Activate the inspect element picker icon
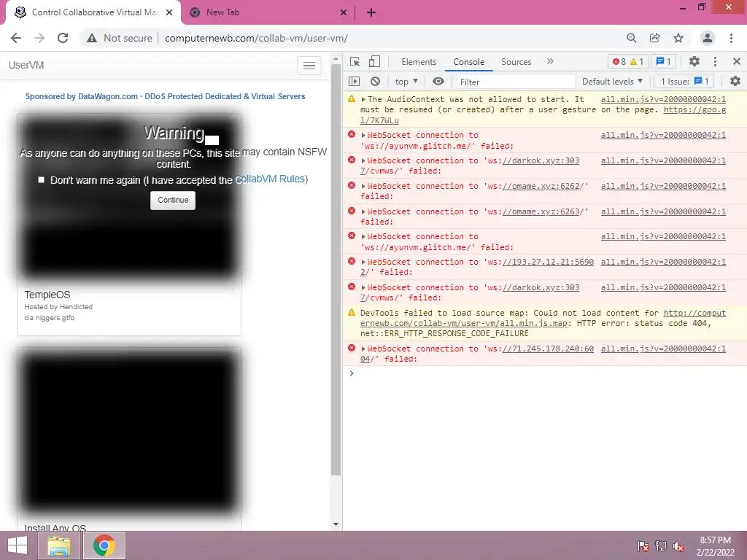 tap(355, 62)
